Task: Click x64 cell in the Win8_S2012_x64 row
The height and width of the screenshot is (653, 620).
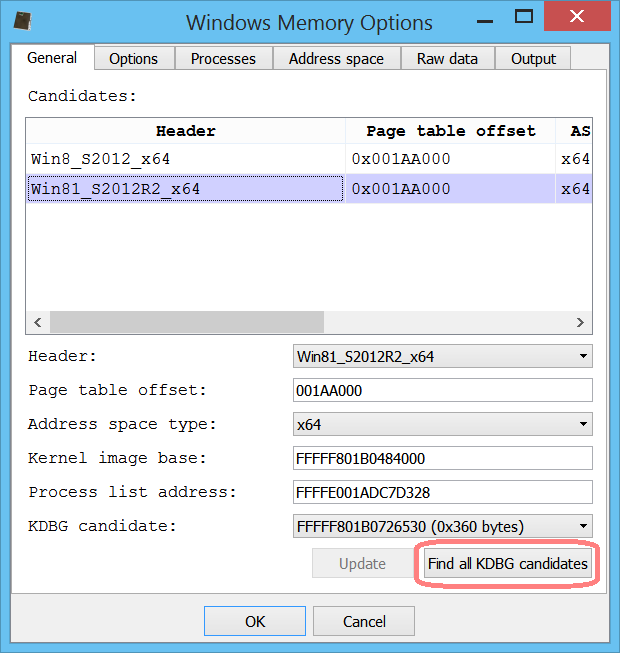Action: pyautogui.click(x=574, y=159)
